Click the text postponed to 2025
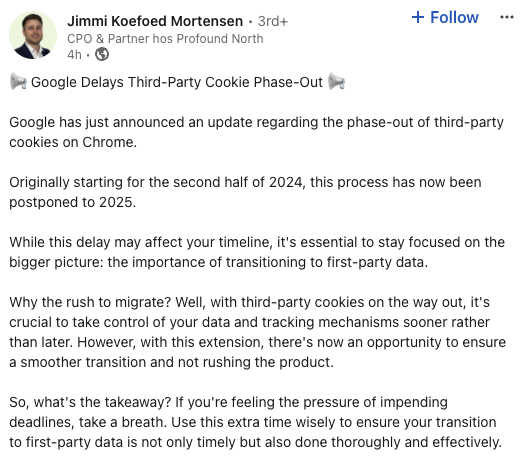 [x=73, y=202]
